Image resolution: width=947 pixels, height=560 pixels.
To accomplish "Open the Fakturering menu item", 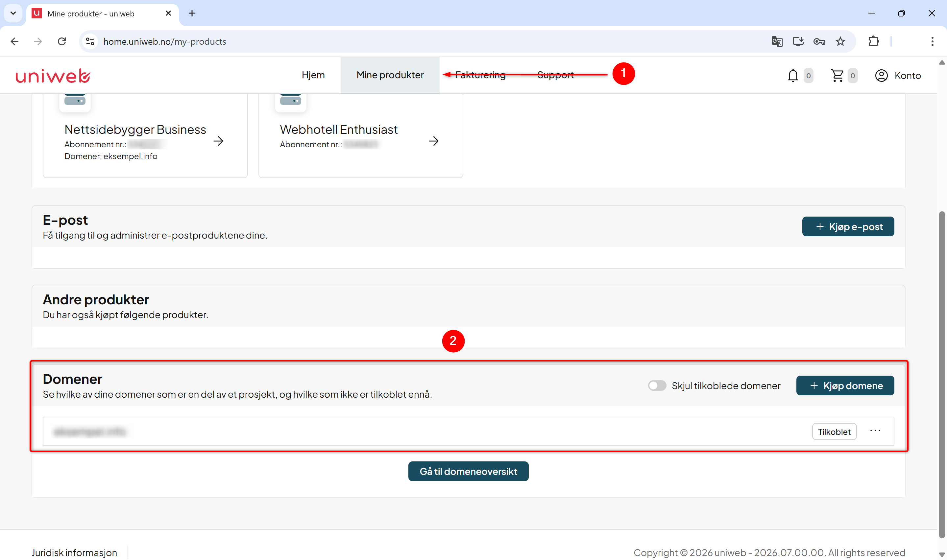I will point(480,75).
